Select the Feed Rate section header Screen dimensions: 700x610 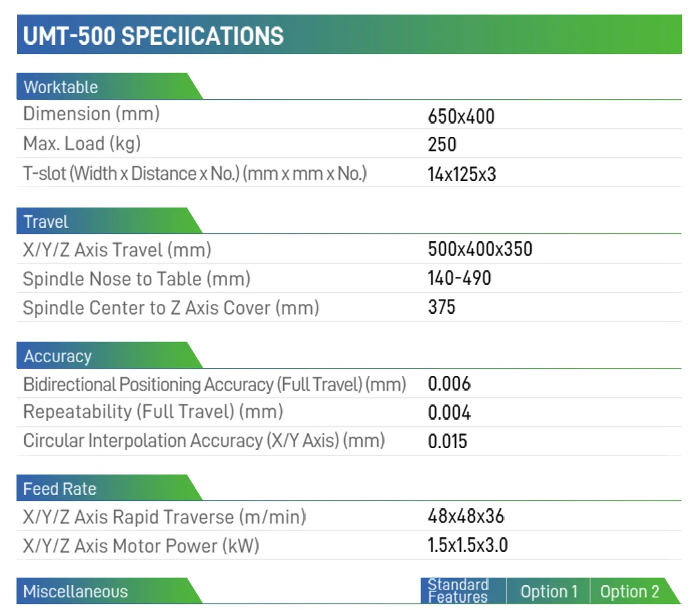tap(59, 490)
